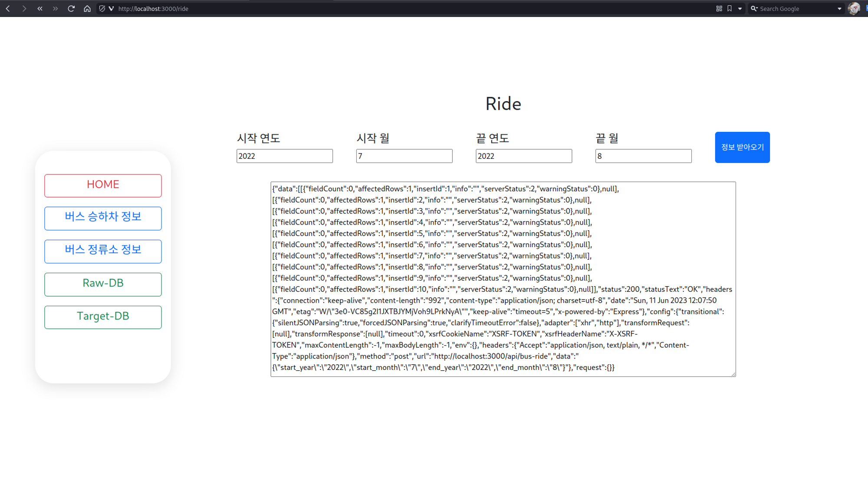Open QR code icon in address bar
The width and height of the screenshot is (868, 477).
tap(719, 9)
